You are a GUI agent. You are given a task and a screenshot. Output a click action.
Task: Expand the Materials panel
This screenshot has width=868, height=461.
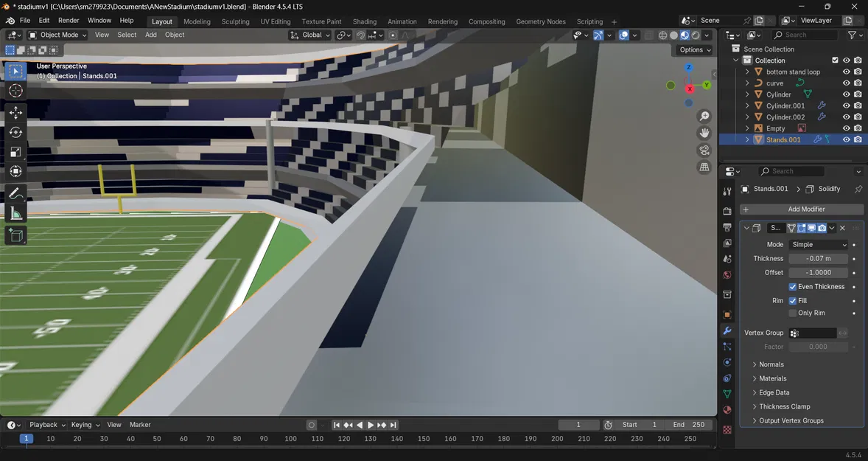coord(772,378)
